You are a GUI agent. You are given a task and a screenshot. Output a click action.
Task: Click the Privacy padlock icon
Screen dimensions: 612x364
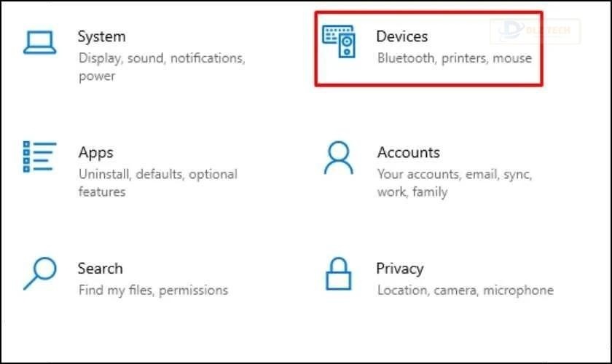click(x=338, y=274)
